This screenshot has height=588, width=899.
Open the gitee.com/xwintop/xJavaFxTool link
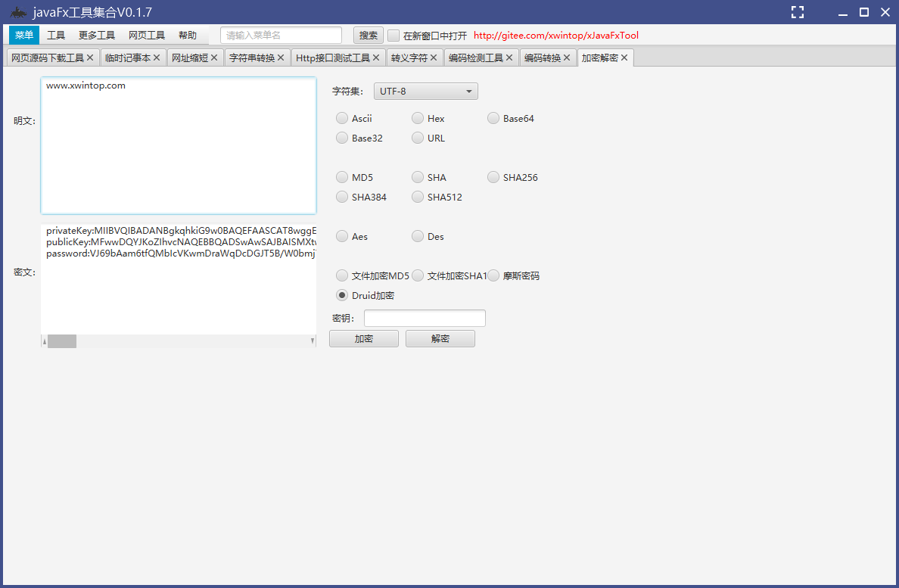(x=556, y=36)
